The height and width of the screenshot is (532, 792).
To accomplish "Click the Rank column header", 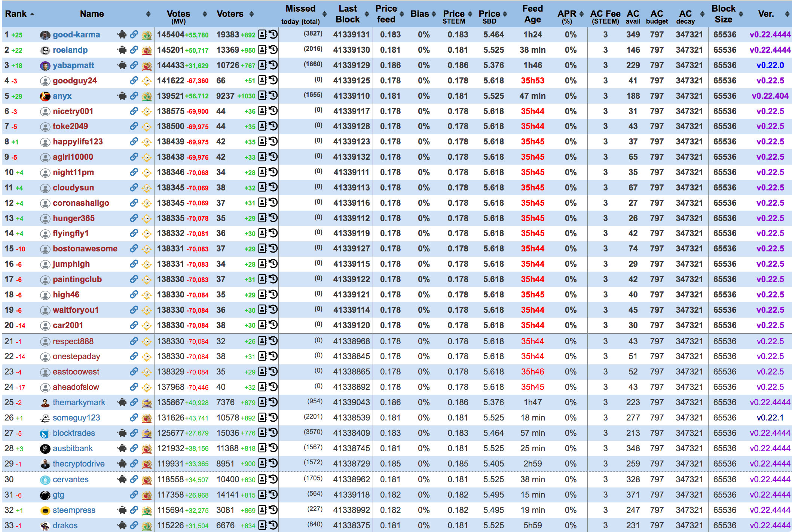I will pyautogui.click(x=16, y=14).
